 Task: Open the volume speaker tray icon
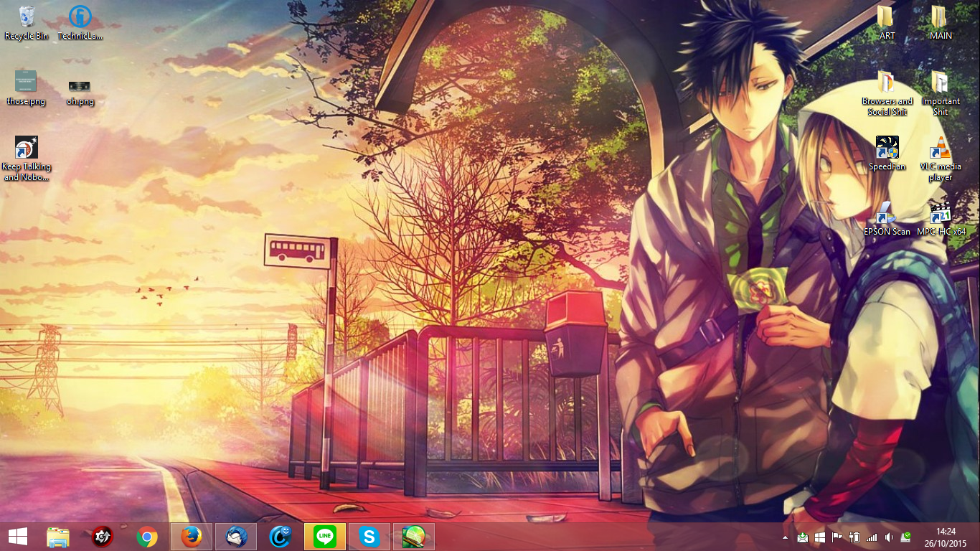889,537
